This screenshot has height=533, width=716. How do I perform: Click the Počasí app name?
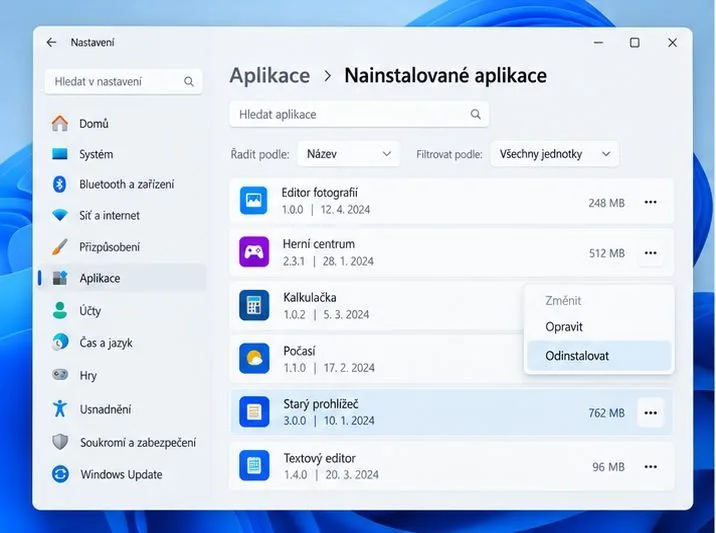(x=299, y=351)
